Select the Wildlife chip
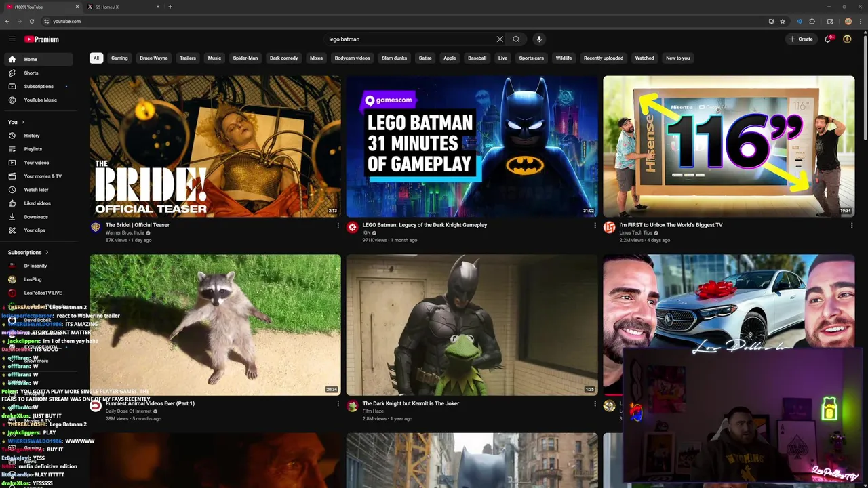868x488 pixels. click(x=564, y=58)
